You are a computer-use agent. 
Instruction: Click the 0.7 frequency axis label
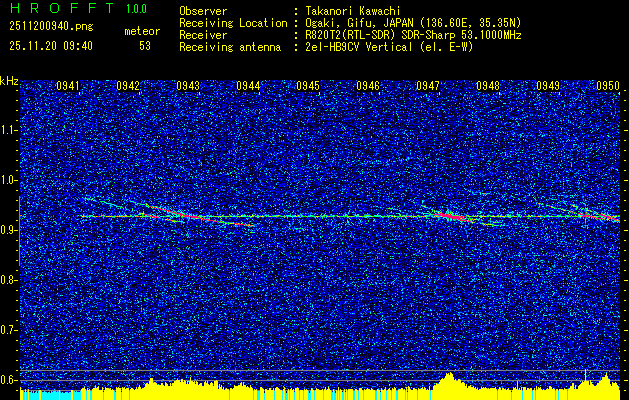pyautogui.click(x=9, y=330)
